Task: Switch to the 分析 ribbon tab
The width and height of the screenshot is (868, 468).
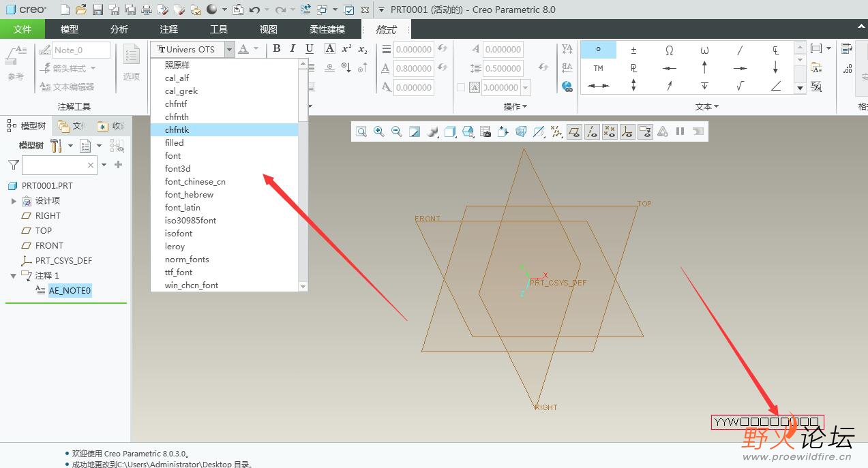Action: (x=119, y=29)
